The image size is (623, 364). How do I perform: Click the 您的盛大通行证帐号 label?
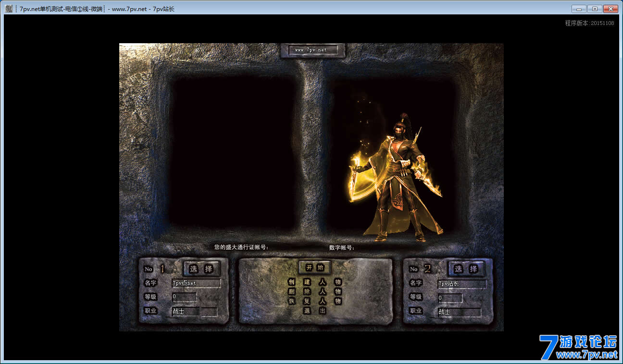click(x=241, y=247)
